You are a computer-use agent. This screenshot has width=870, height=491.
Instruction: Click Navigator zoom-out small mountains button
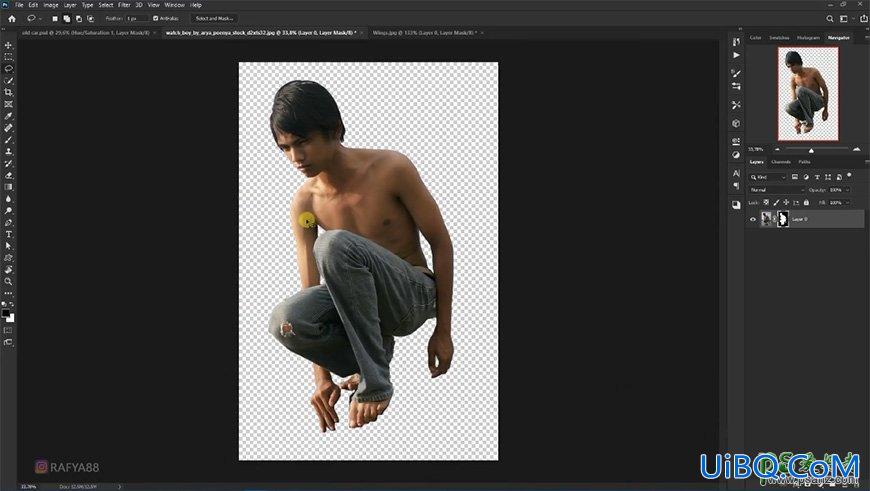point(777,149)
